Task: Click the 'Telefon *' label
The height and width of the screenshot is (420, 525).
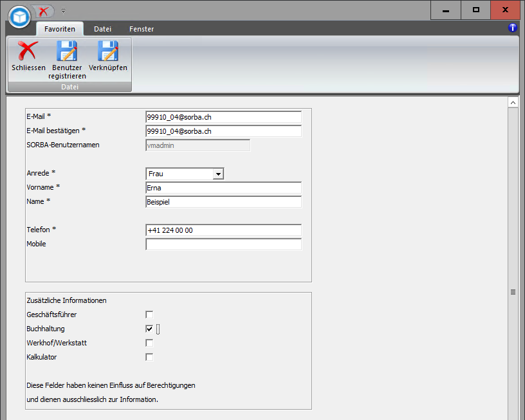Action: click(42, 230)
